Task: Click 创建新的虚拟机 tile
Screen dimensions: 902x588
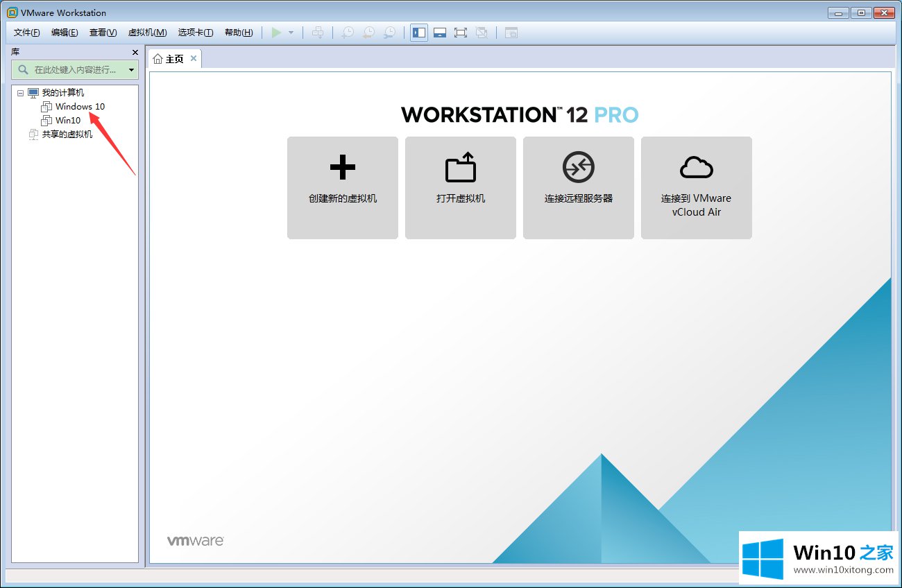Action: [x=343, y=188]
